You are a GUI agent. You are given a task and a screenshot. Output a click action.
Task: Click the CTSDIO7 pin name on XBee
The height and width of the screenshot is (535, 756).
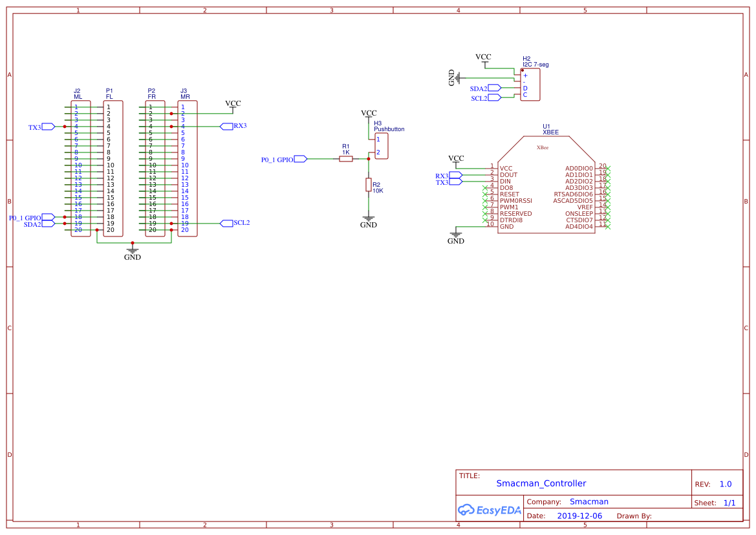pyautogui.click(x=579, y=220)
